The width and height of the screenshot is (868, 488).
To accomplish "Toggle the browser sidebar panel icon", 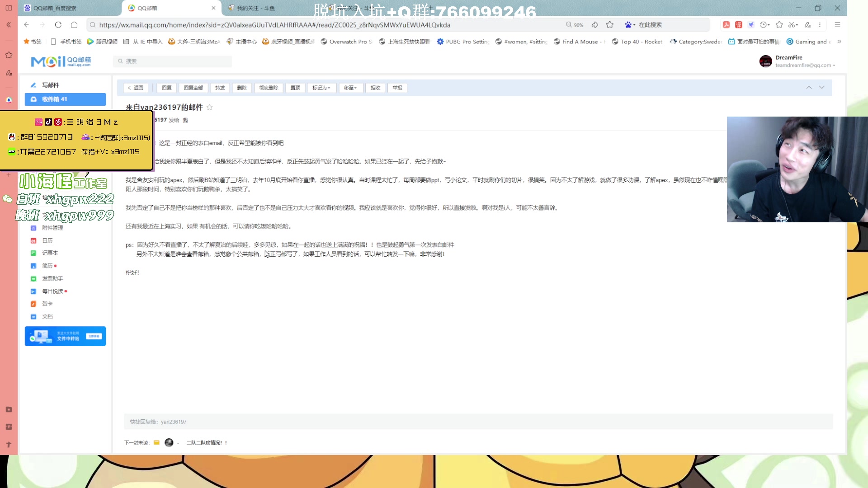I will [x=9, y=8].
